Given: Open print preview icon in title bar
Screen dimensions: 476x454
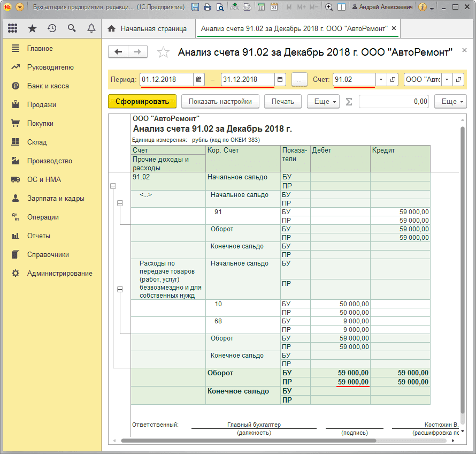Looking at the screenshot, I should click(220, 6).
